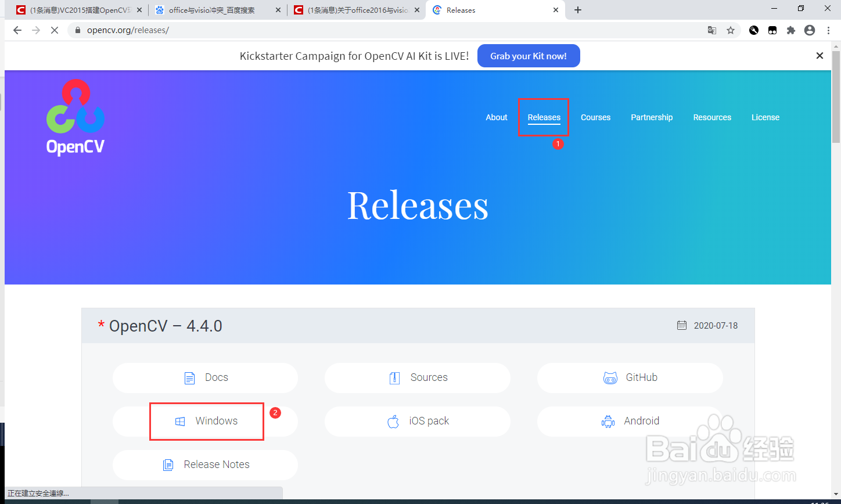Stop loading the page
Viewport: 841px width, 504px height.
point(55,30)
